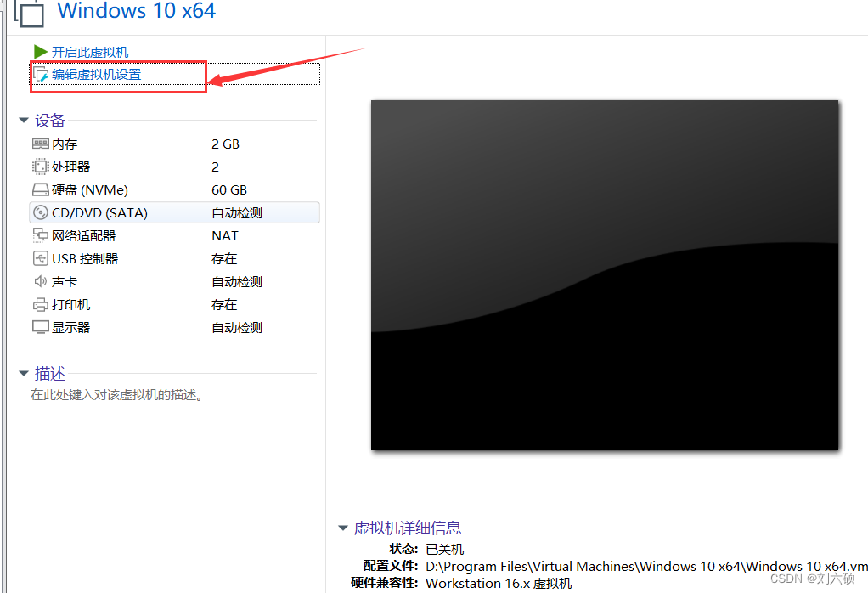Open 编辑虚拟机设置 link

tap(96, 74)
